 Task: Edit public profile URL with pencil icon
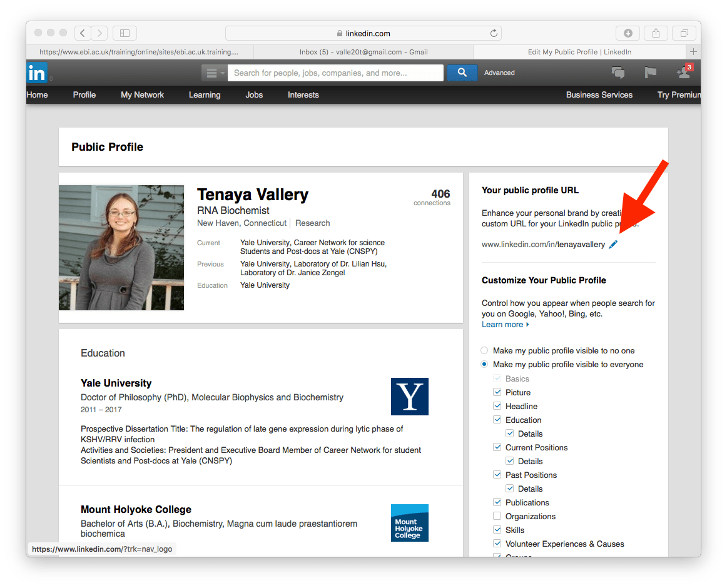[613, 244]
